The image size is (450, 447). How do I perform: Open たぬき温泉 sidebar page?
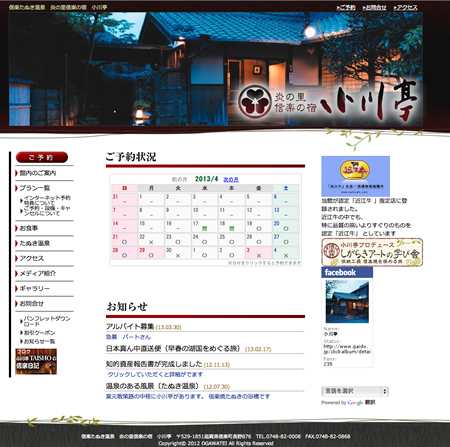pyautogui.click(x=35, y=243)
